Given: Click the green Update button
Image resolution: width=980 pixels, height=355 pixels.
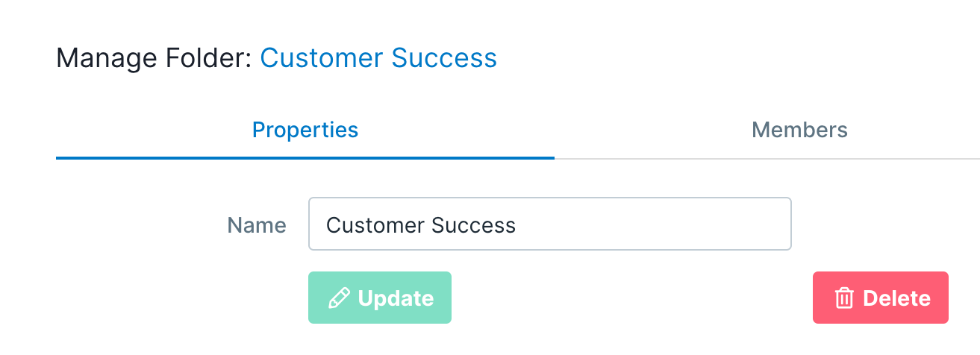Looking at the screenshot, I should (x=380, y=298).
